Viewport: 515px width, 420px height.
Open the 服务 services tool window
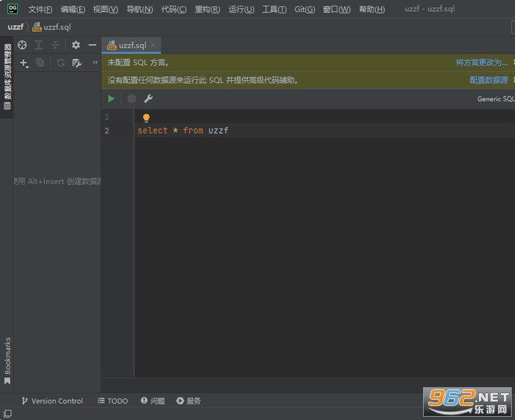click(188, 401)
